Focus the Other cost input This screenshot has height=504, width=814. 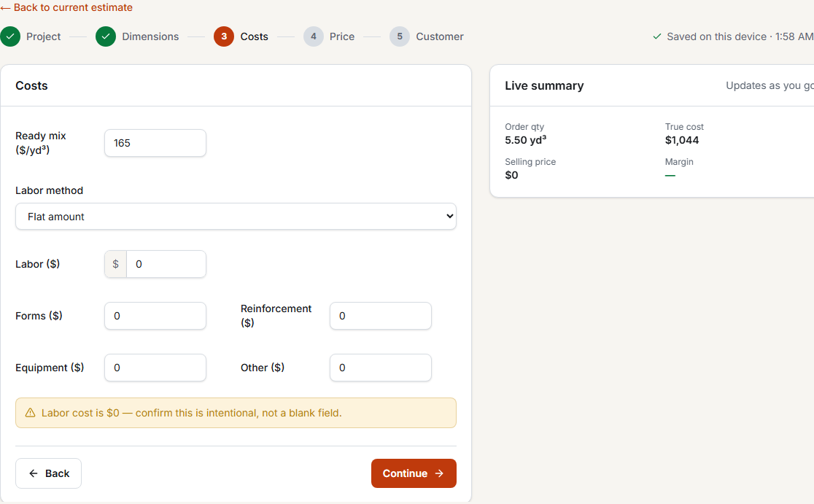(x=381, y=368)
